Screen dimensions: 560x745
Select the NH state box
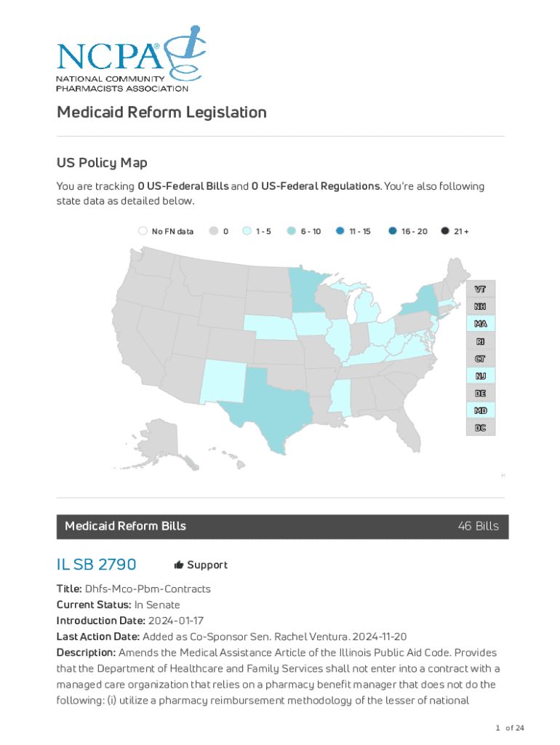click(x=481, y=306)
